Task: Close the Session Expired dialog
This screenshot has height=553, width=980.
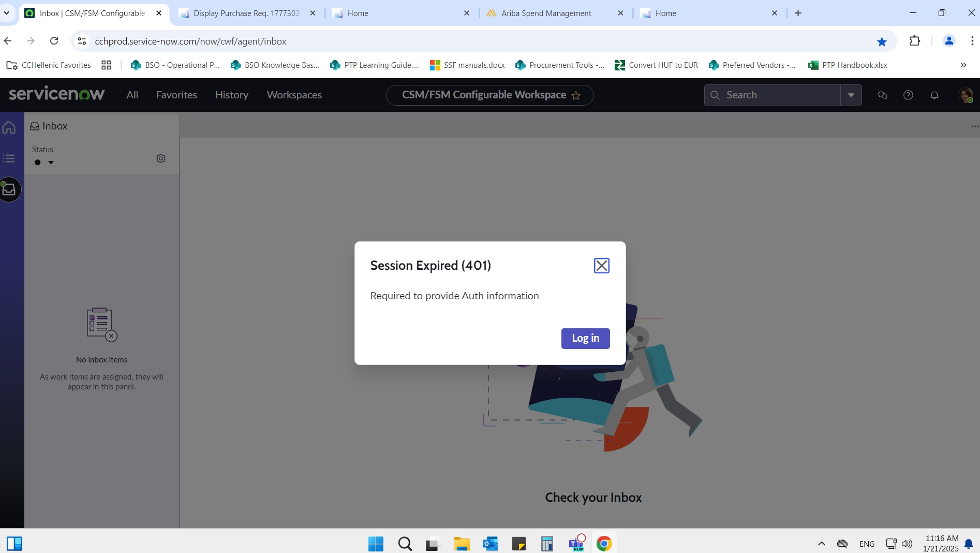Action: pyautogui.click(x=601, y=266)
